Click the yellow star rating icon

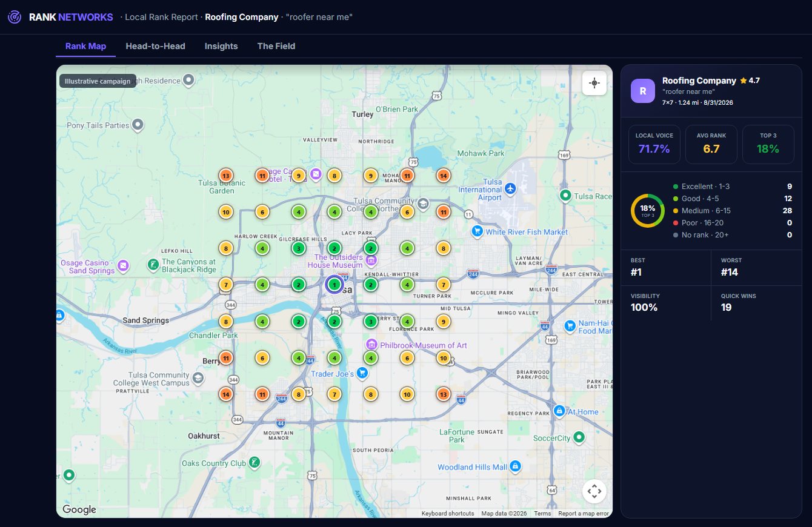click(x=743, y=80)
